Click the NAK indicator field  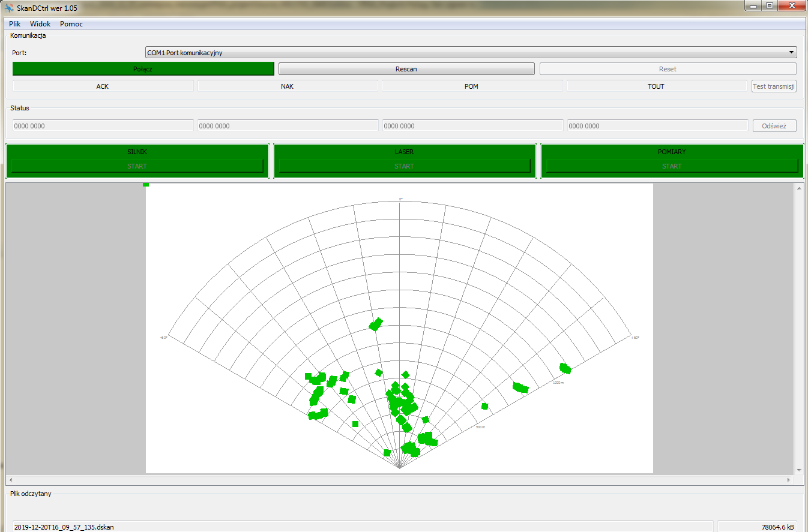click(x=288, y=86)
